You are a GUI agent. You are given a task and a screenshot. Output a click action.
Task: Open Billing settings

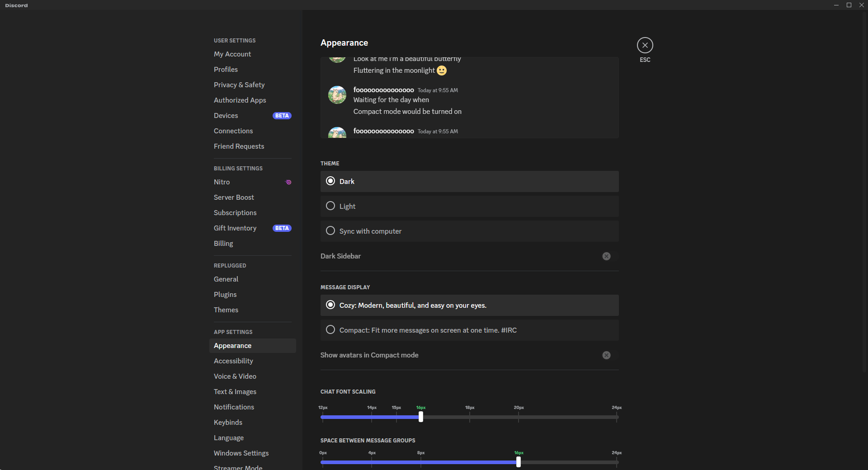pyautogui.click(x=252, y=244)
